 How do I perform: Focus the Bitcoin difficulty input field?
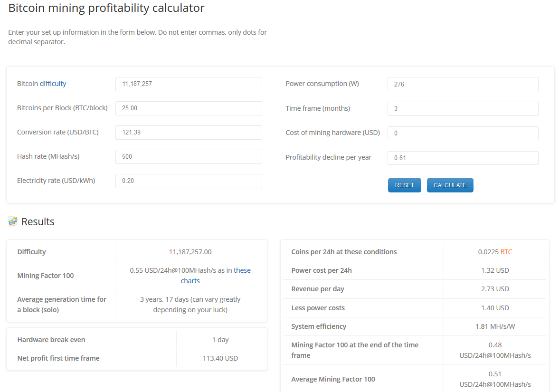point(189,84)
